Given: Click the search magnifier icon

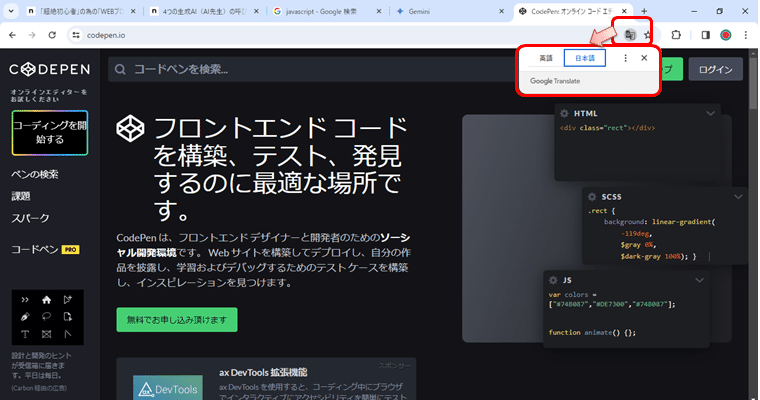Looking at the screenshot, I should [x=120, y=70].
